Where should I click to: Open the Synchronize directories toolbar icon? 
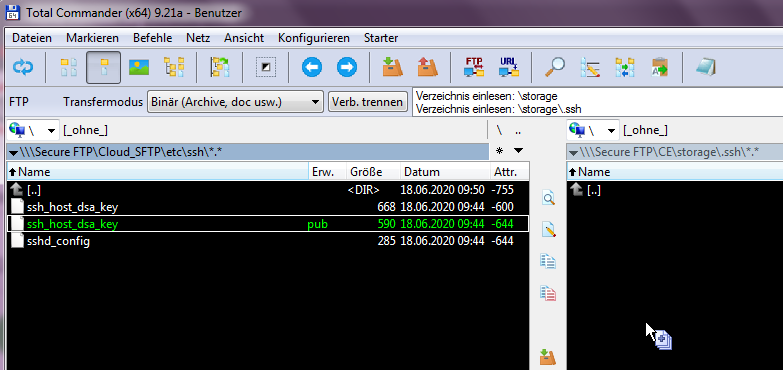click(x=624, y=67)
